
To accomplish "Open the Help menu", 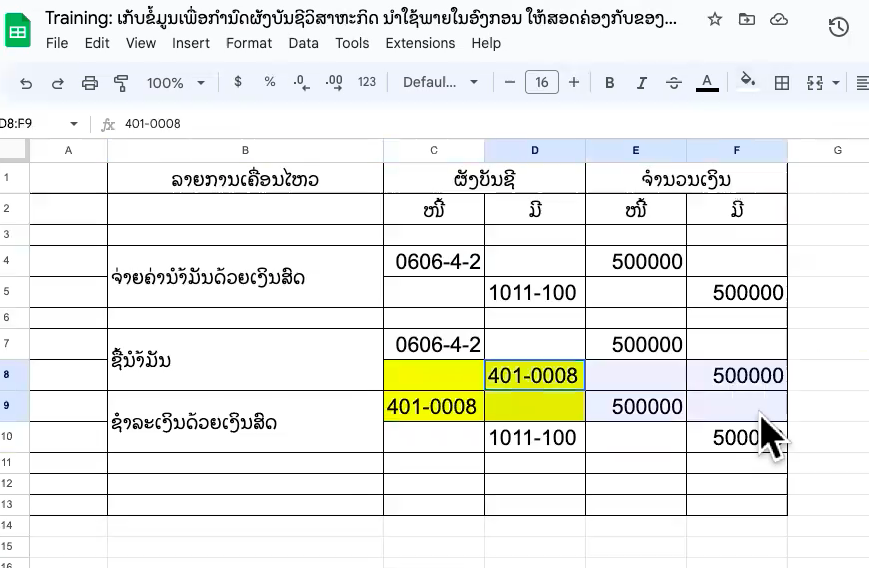I will [486, 43].
